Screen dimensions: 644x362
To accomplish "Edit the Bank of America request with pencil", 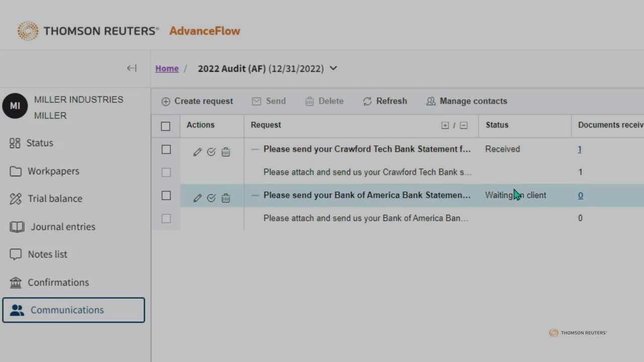I will click(197, 198).
